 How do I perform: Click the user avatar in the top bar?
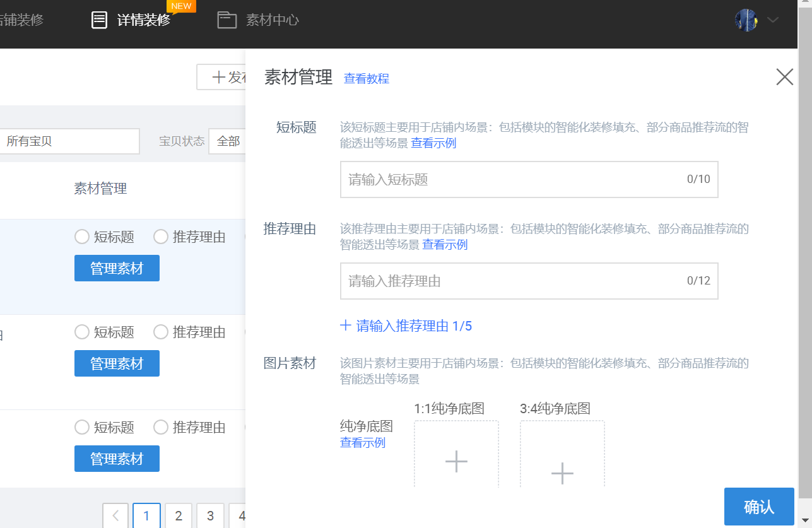[746, 20]
